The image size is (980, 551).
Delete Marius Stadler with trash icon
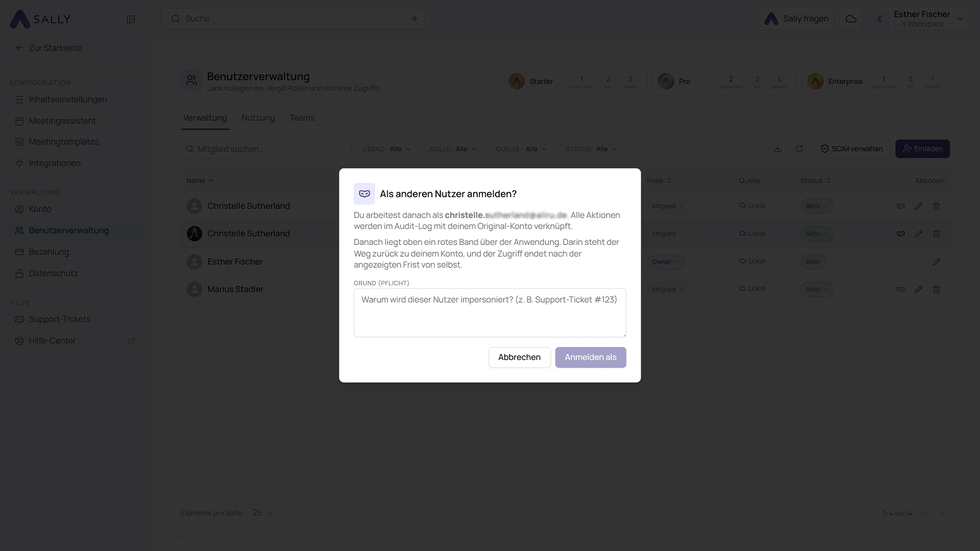coord(936,289)
